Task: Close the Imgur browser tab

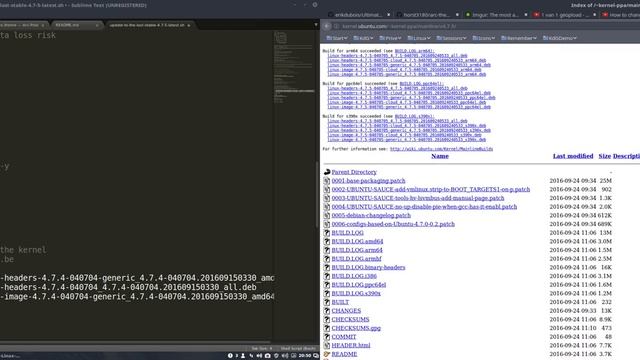Action: coord(526,15)
